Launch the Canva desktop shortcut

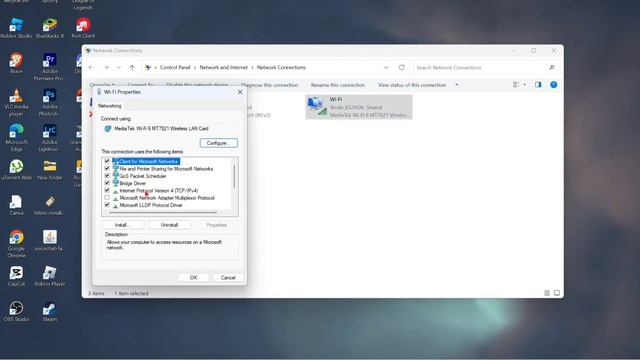(x=16, y=205)
